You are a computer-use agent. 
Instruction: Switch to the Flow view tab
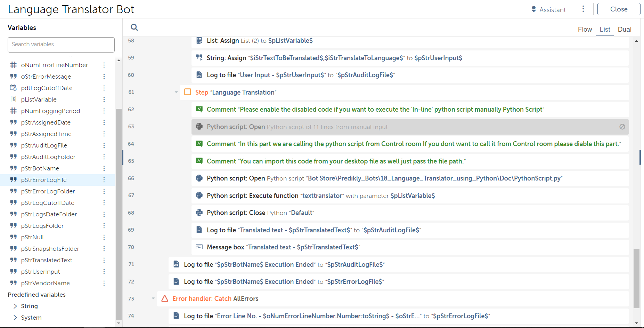pyautogui.click(x=585, y=30)
